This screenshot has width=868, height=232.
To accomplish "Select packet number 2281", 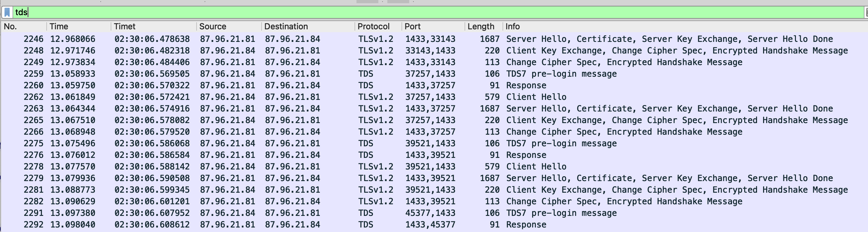I will coord(434,190).
